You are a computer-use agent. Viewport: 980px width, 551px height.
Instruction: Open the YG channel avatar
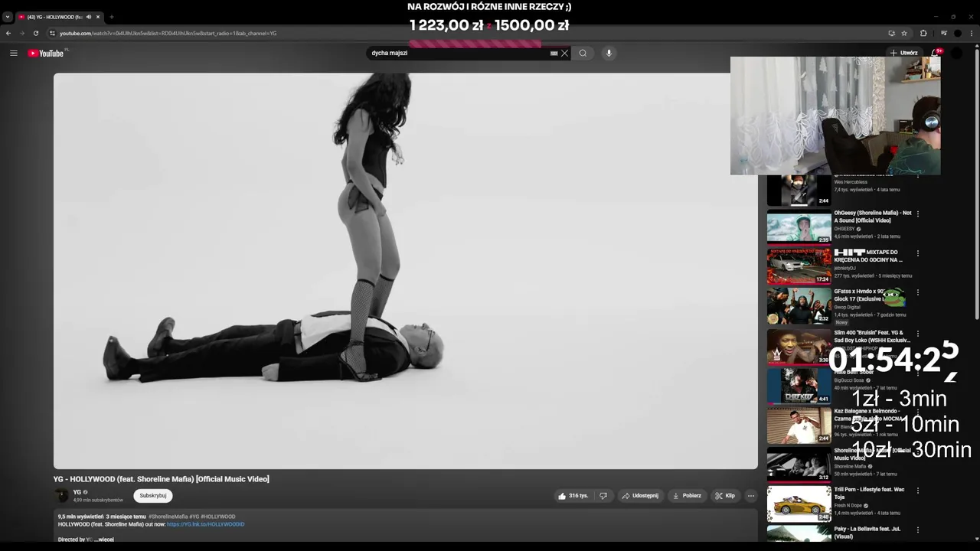point(60,496)
